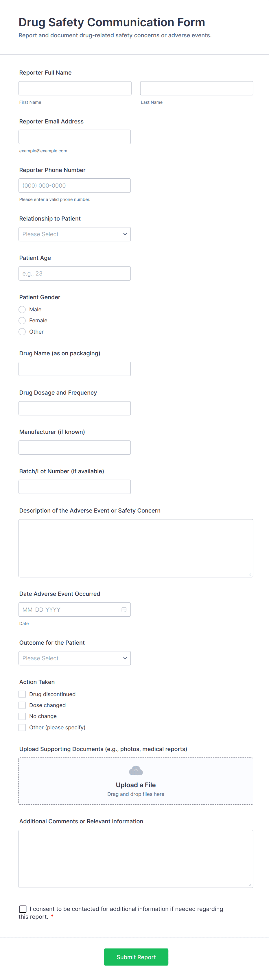Choose Other as patient gender
The height and width of the screenshot is (980, 269).
click(x=23, y=332)
